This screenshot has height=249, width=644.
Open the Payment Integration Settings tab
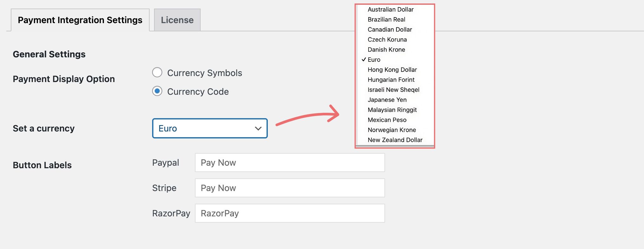pyautogui.click(x=80, y=20)
